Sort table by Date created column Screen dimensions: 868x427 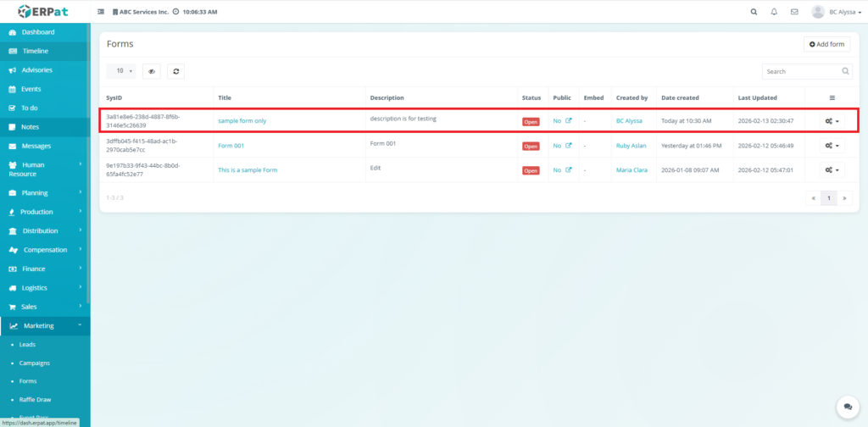point(680,98)
